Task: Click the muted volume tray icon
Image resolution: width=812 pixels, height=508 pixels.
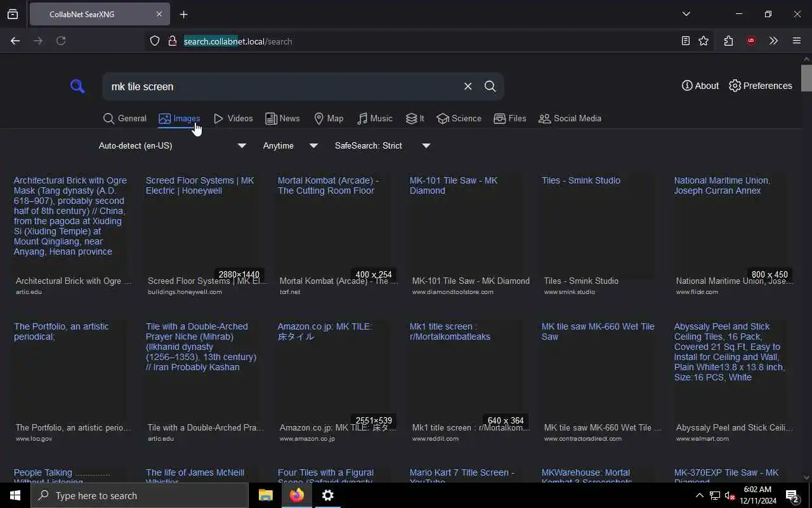Action: (x=730, y=495)
